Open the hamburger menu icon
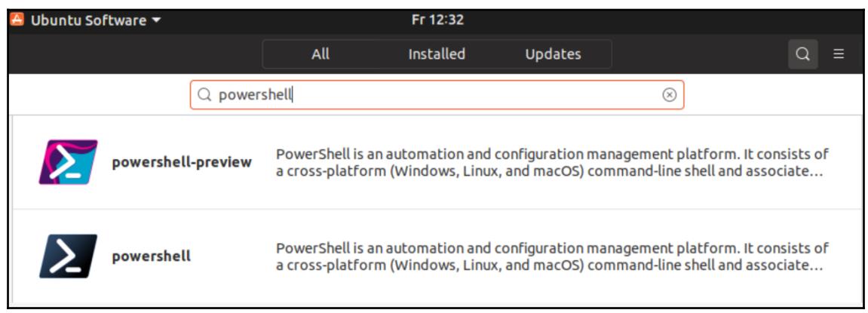Image resolution: width=868 pixels, height=313 pixels. point(839,54)
